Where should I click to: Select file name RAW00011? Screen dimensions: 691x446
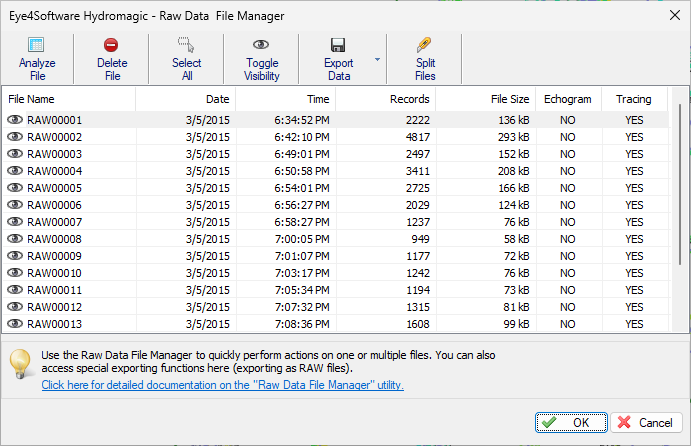click(x=55, y=290)
